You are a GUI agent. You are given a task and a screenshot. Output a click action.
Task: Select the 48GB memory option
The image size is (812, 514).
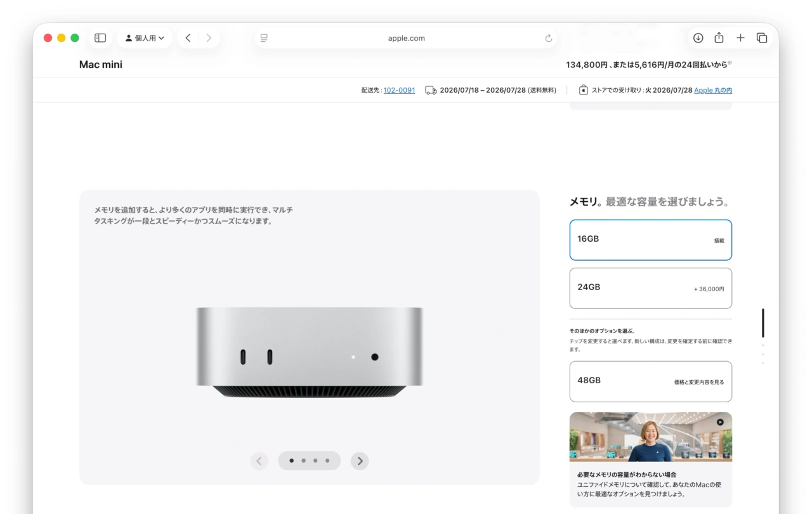click(x=651, y=381)
